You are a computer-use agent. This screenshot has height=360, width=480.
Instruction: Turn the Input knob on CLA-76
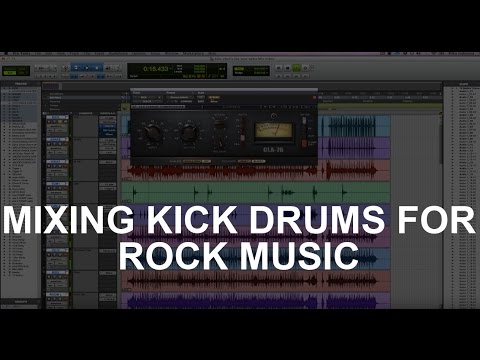153,132
